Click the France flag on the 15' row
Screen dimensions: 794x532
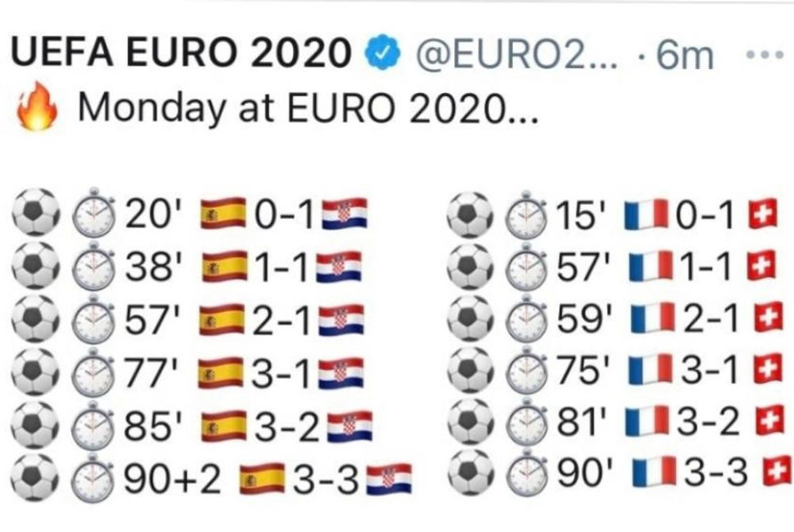(x=643, y=214)
